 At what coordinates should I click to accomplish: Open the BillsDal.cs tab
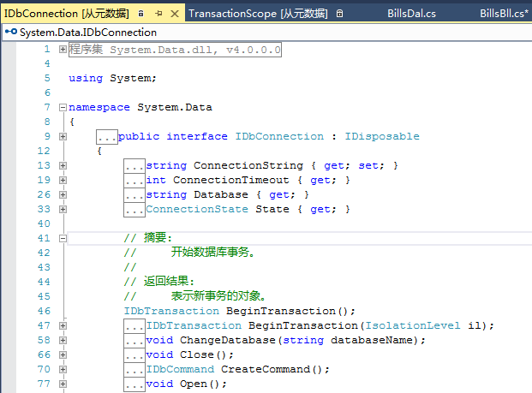coord(411,14)
